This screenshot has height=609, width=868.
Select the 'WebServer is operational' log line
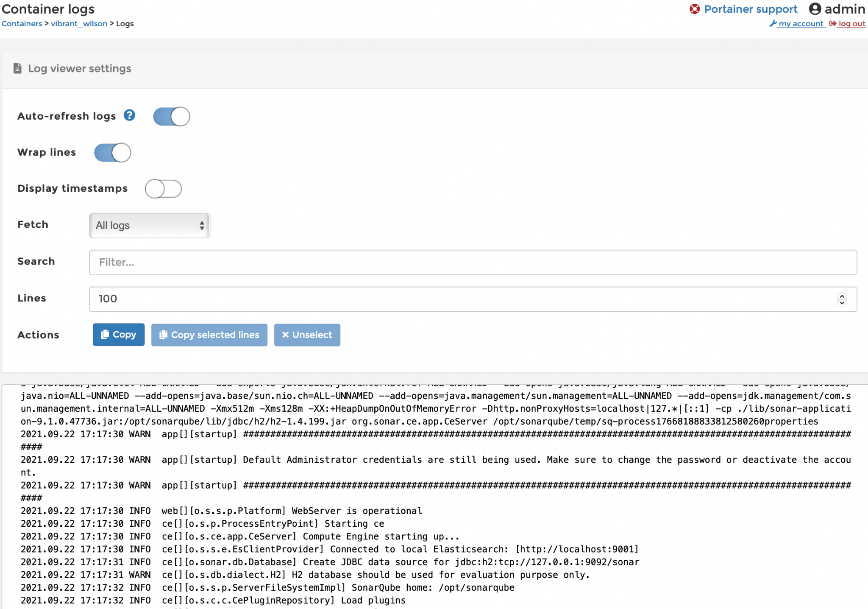(221, 511)
